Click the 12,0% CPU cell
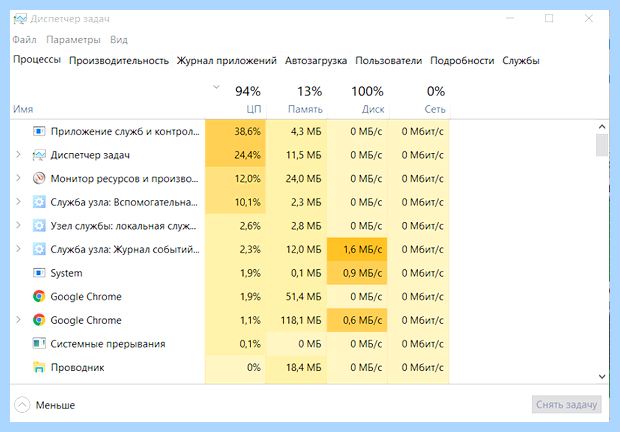The height and width of the screenshot is (432, 620). 236,179
